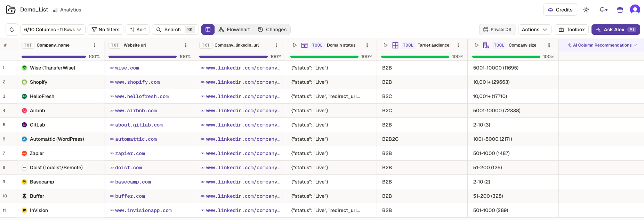Image resolution: width=644 pixels, height=220 pixels.
Task: Expand AI Column Recommendations
Action: click(602, 45)
